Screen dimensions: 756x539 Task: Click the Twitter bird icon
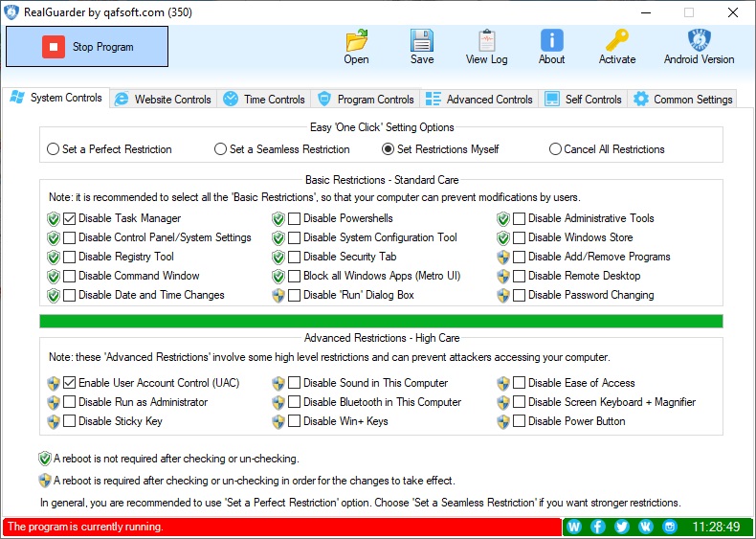tap(622, 527)
